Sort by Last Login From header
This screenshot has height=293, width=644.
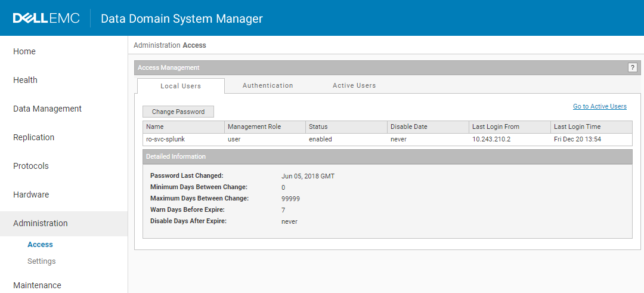[x=510, y=127]
